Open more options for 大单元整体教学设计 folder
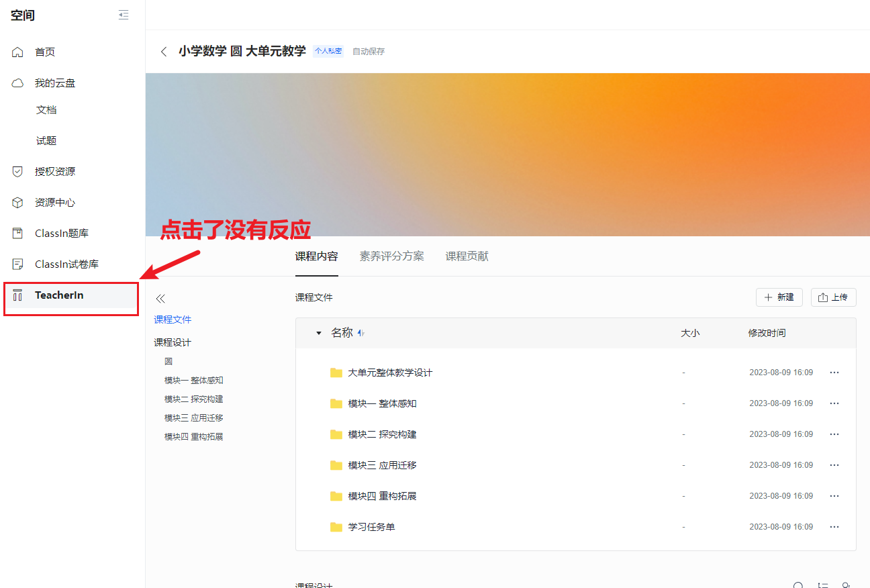Image resolution: width=870 pixels, height=588 pixels. (x=834, y=373)
